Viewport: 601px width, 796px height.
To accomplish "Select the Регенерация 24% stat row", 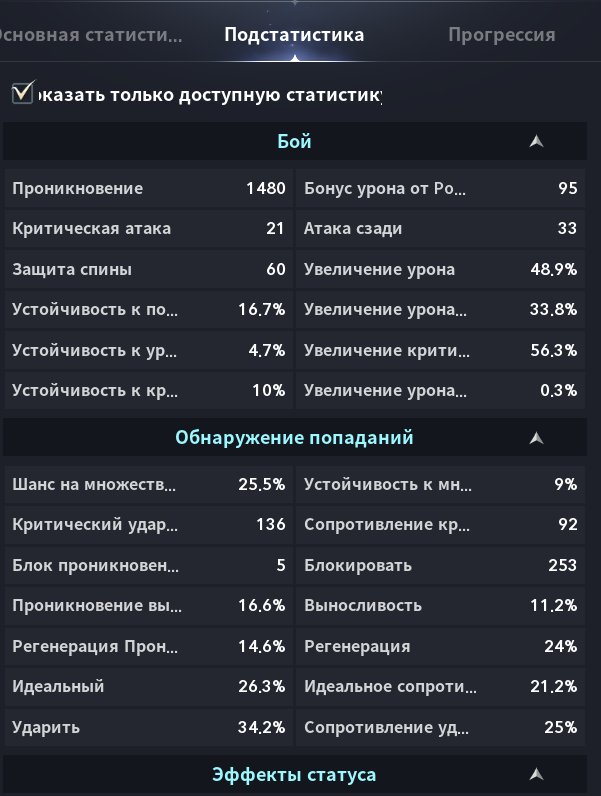I will point(441,646).
